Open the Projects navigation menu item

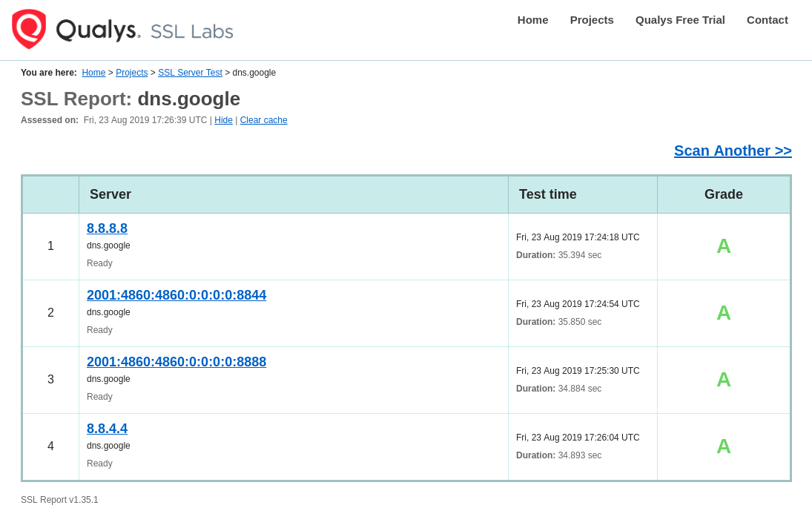click(592, 20)
